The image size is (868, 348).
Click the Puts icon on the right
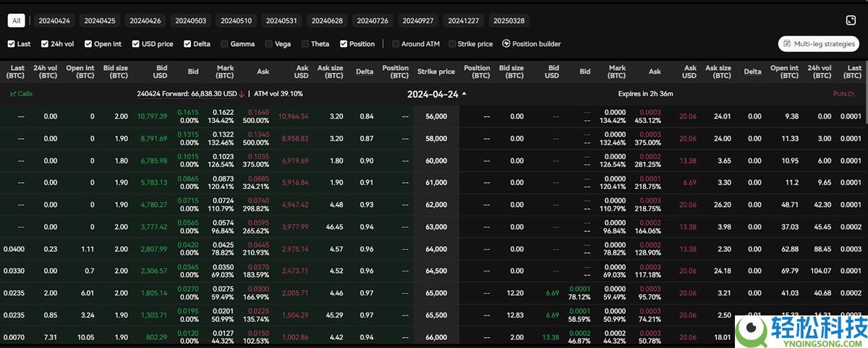point(852,94)
